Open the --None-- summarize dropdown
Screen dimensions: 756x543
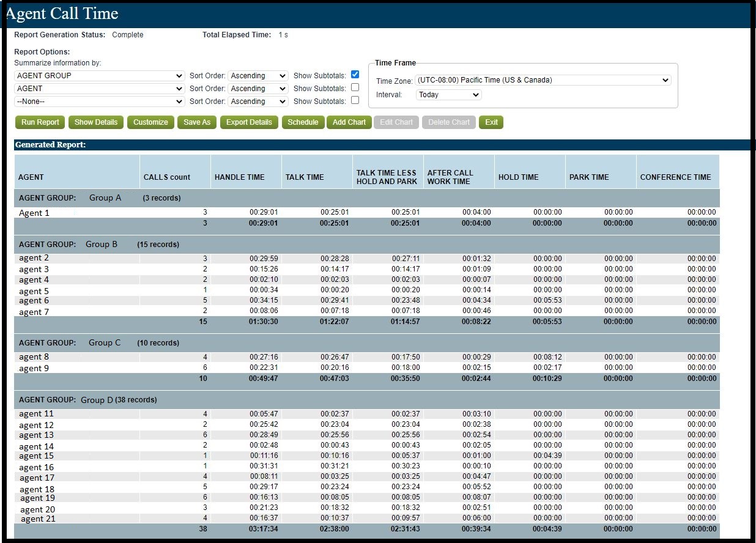100,102
